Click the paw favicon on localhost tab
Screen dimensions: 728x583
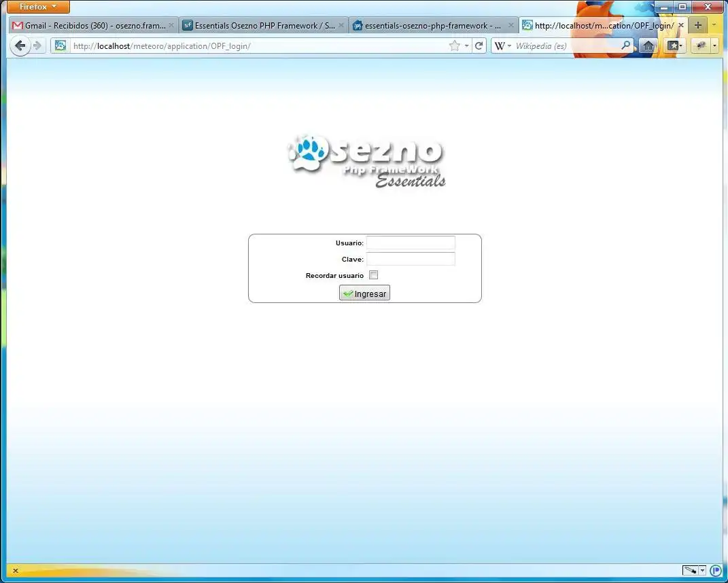coord(527,26)
